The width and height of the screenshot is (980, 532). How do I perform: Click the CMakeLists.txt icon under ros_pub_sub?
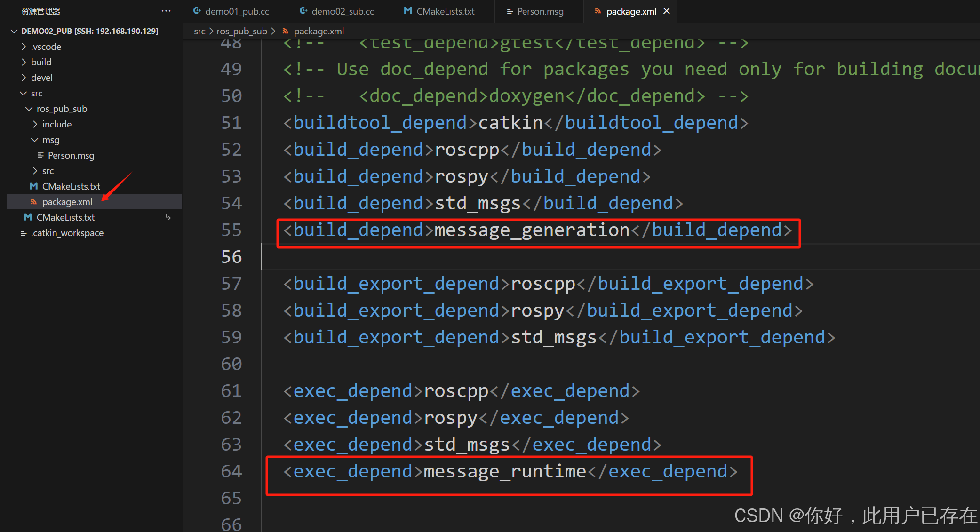coord(34,186)
